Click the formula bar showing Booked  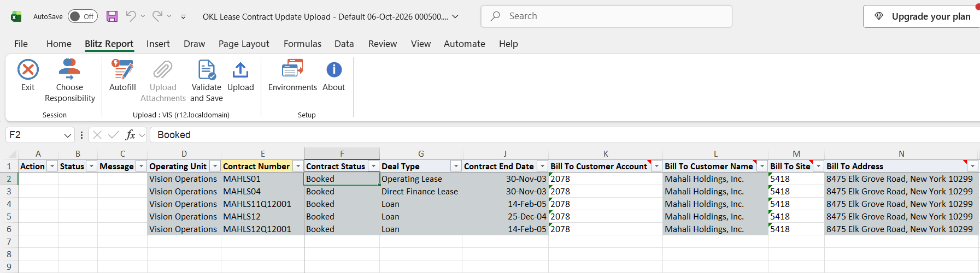click(565, 135)
